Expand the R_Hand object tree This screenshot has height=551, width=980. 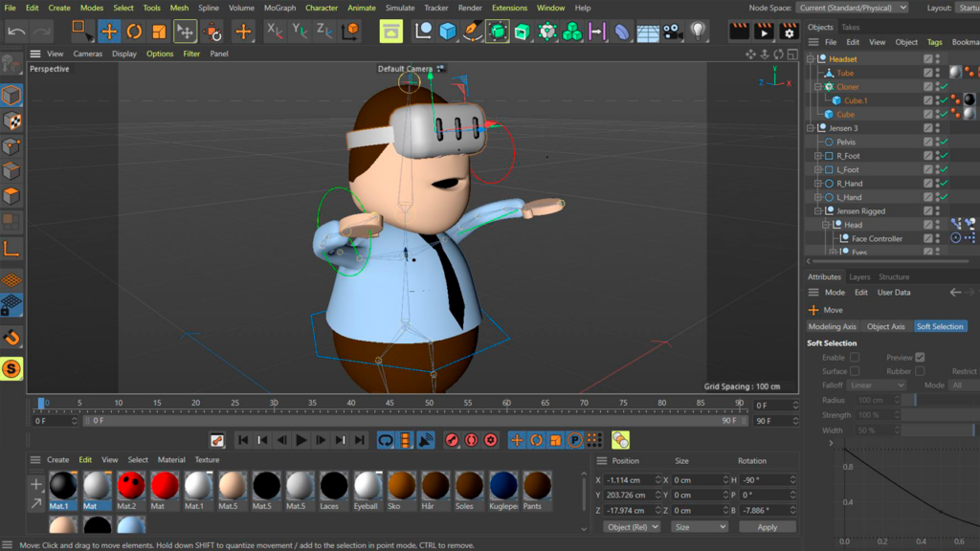[818, 183]
